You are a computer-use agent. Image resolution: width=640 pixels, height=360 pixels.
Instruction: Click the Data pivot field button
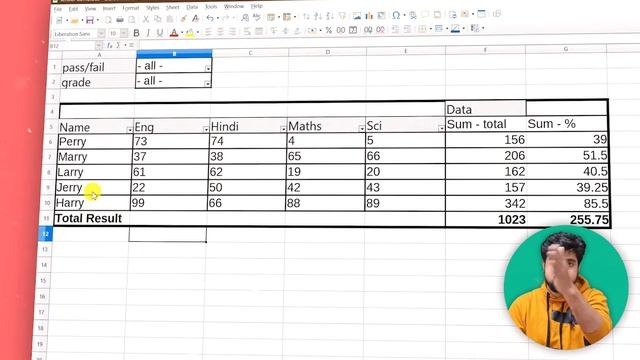coord(485,109)
